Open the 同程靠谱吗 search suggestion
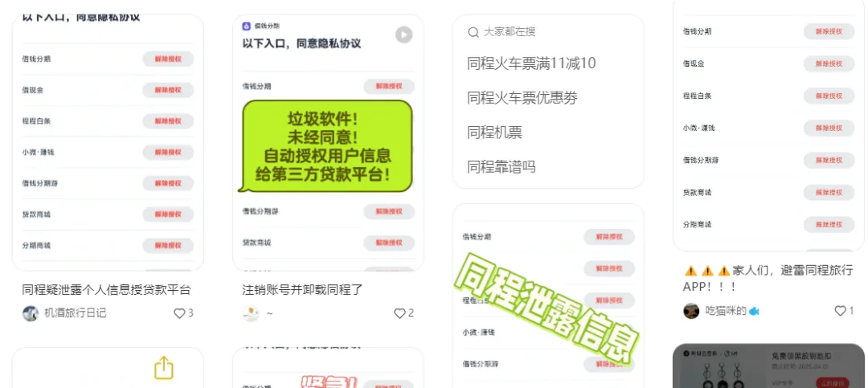This screenshot has height=388, width=868. pos(502,166)
